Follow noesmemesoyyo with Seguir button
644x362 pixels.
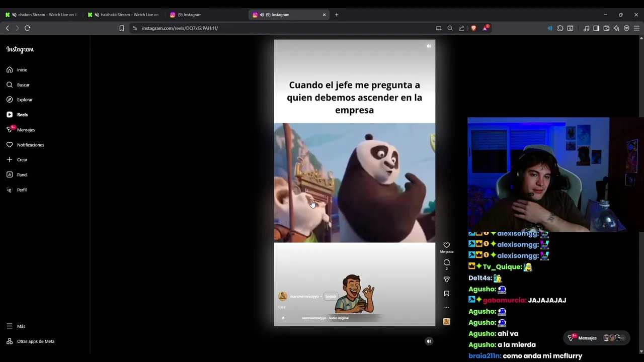point(331,297)
